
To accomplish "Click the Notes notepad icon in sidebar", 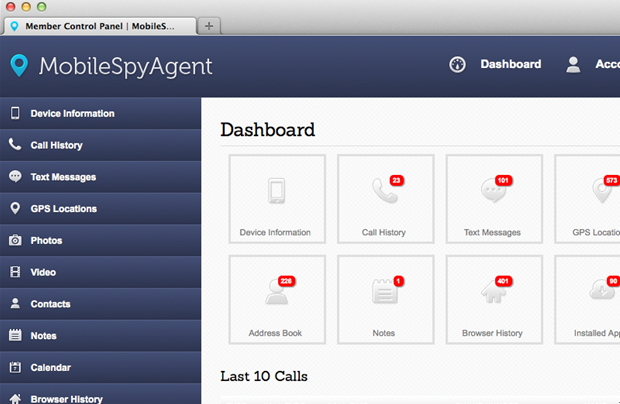I will click(x=15, y=335).
